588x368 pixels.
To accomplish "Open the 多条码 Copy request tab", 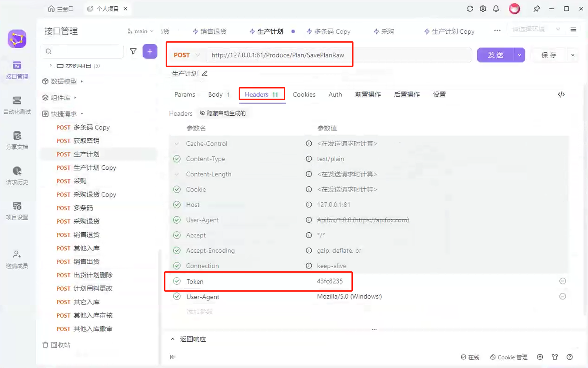I will pyautogui.click(x=329, y=32).
